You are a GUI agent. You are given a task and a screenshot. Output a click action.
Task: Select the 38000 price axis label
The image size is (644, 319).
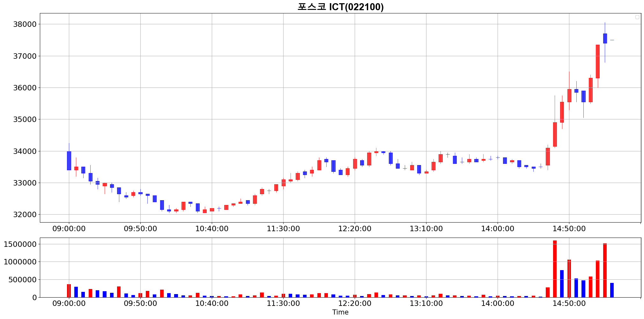pyautogui.click(x=25, y=24)
